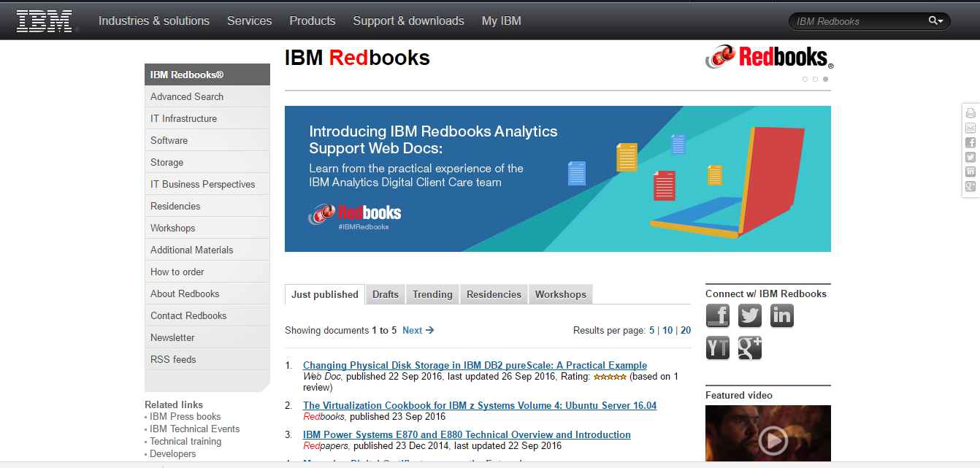
Task: Switch to the Trending tab
Action: click(432, 294)
